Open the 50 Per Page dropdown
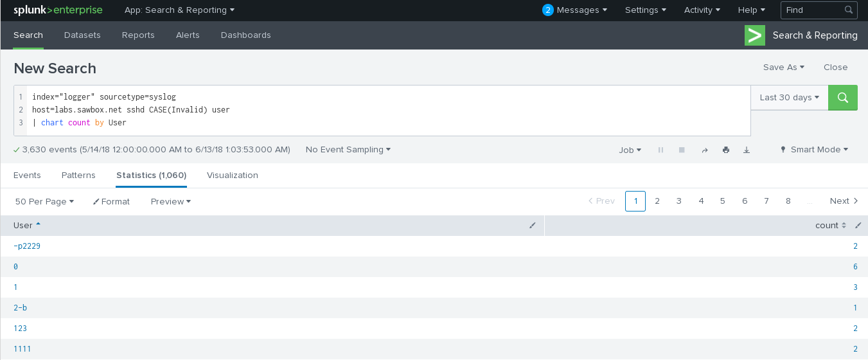 pyautogui.click(x=44, y=201)
